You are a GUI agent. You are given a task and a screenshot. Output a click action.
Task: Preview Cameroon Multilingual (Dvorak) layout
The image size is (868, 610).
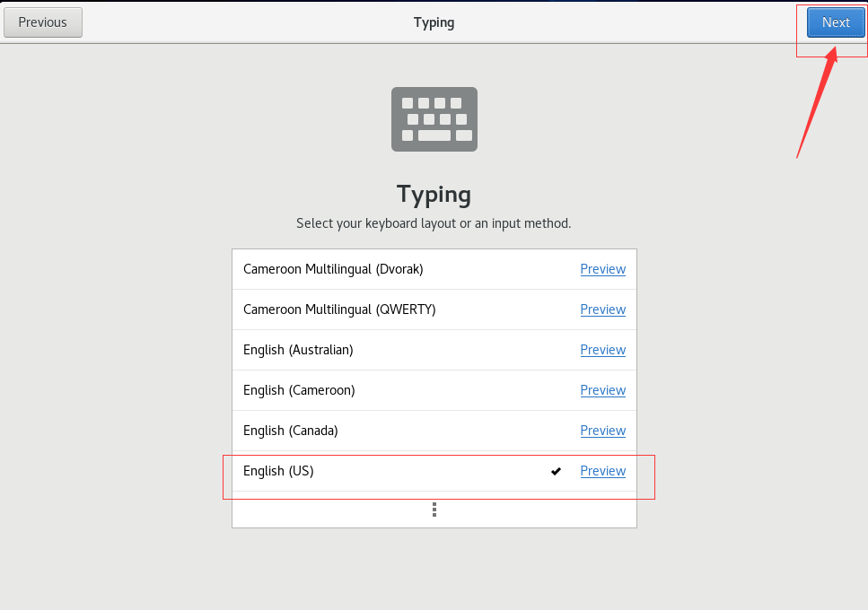(x=603, y=269)
